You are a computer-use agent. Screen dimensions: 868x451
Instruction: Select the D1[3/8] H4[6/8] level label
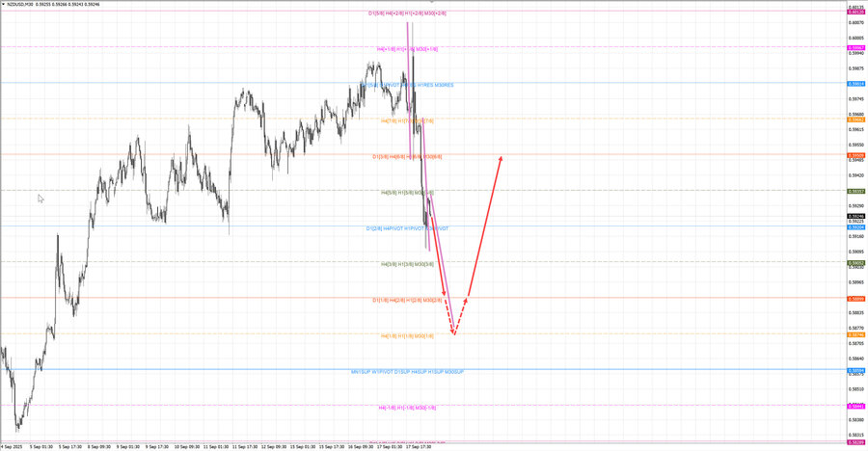tap(407, 157)
